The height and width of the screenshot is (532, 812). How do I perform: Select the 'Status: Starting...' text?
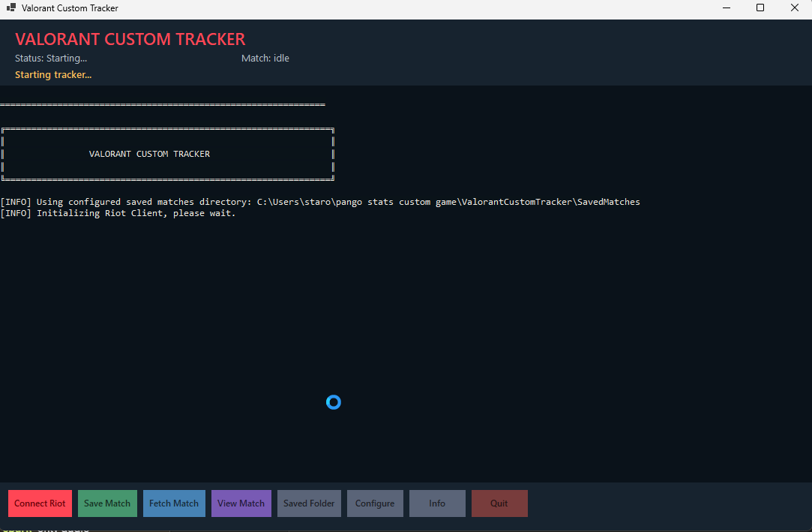[x=51, y=58]
